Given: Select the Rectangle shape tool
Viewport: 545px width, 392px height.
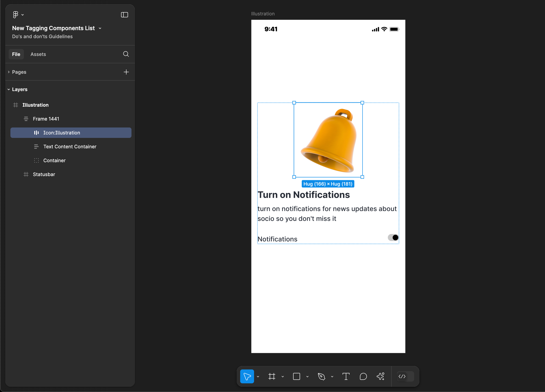Looking at the screenshot, I should pyautogui.click(x=297, y=376).
